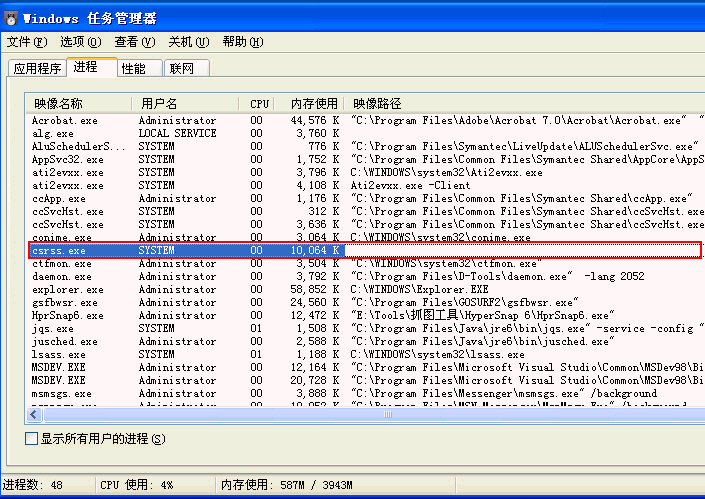
Task: Choose the gsfbwsr.exe process
Action: pos(366,303)
